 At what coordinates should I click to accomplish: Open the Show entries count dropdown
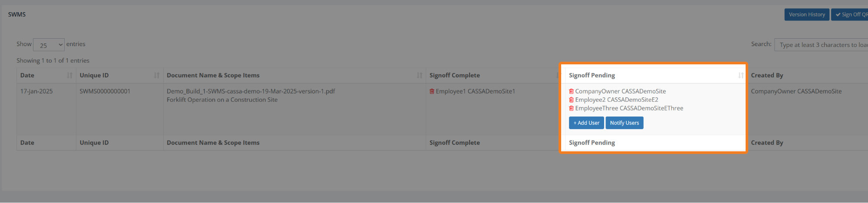click(49, 45)
